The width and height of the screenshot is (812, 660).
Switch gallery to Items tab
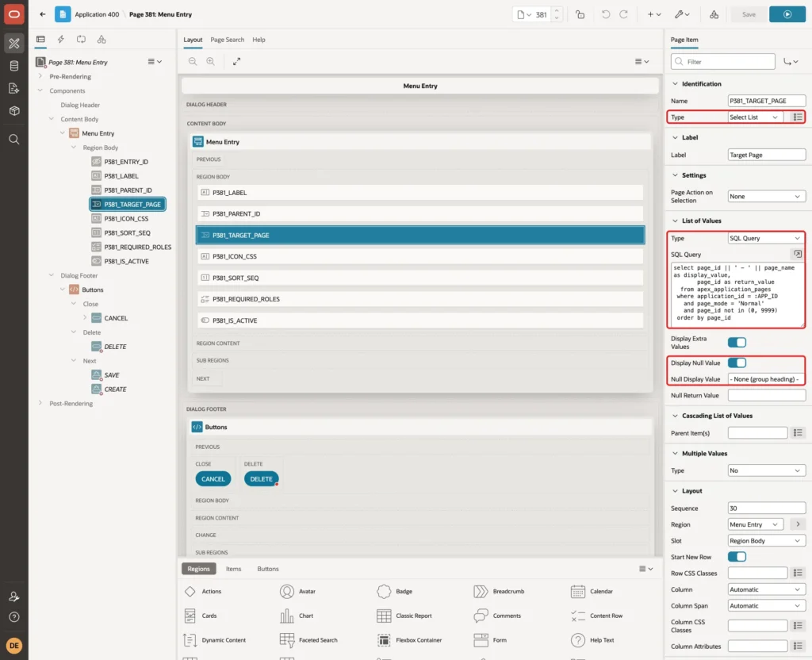(x=234, y=569)
